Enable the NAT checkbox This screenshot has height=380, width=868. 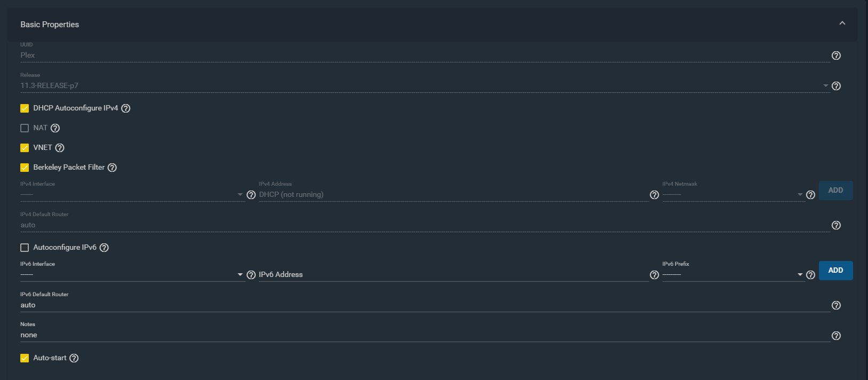(x=25, y=128)
